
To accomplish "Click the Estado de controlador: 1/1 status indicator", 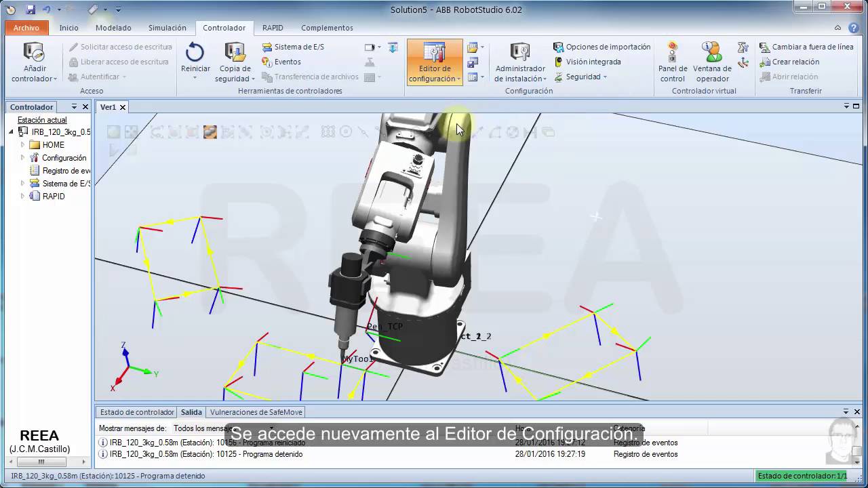I will (x=802, y=476).
